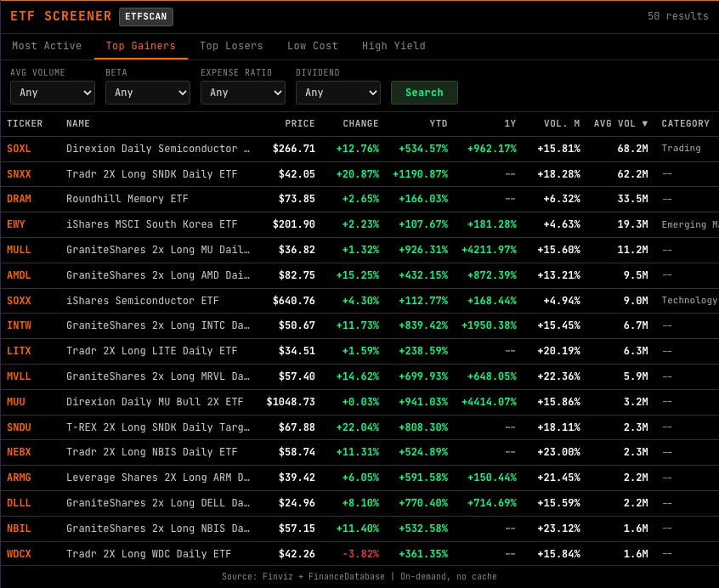Click the +1190.87% YTD value

click(x=420, y=174)
